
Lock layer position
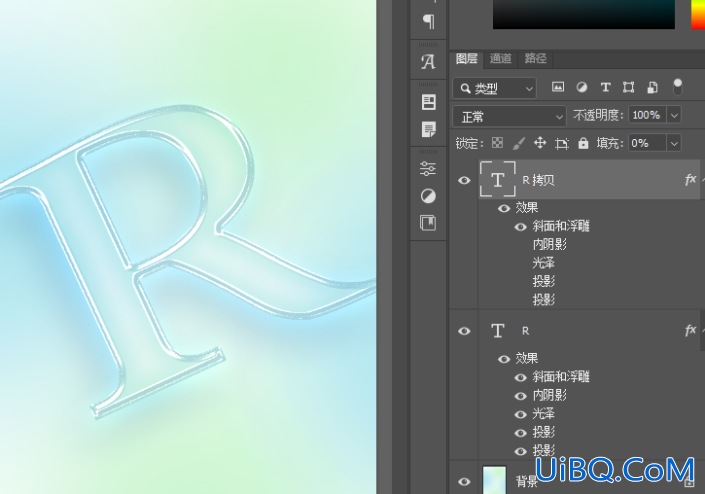coord(540,143)
